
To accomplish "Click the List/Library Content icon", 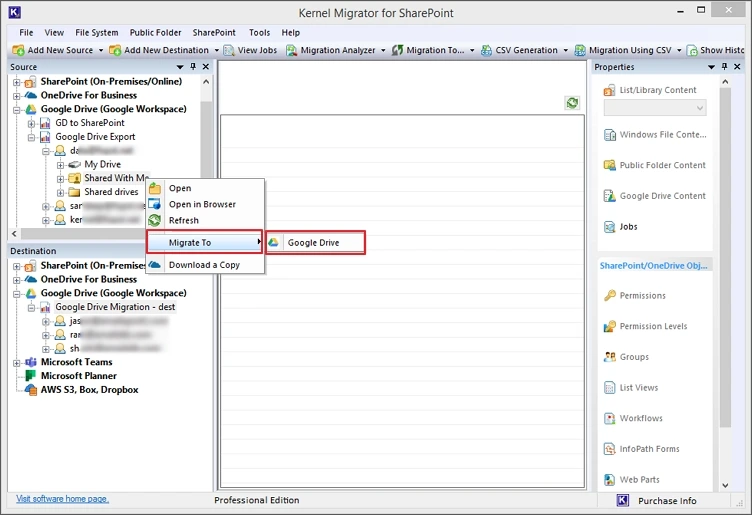I will coord(609,90).
